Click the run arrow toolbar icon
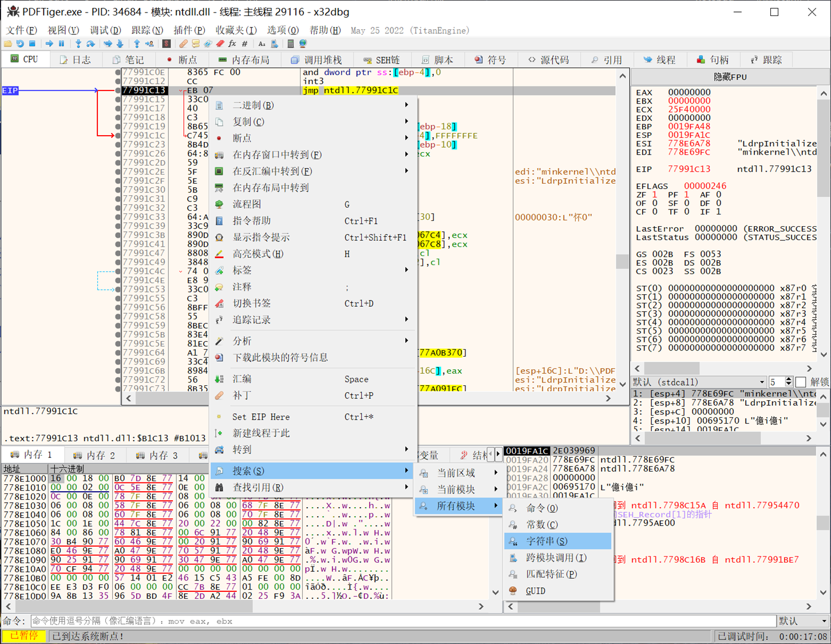 click(49, 44)
